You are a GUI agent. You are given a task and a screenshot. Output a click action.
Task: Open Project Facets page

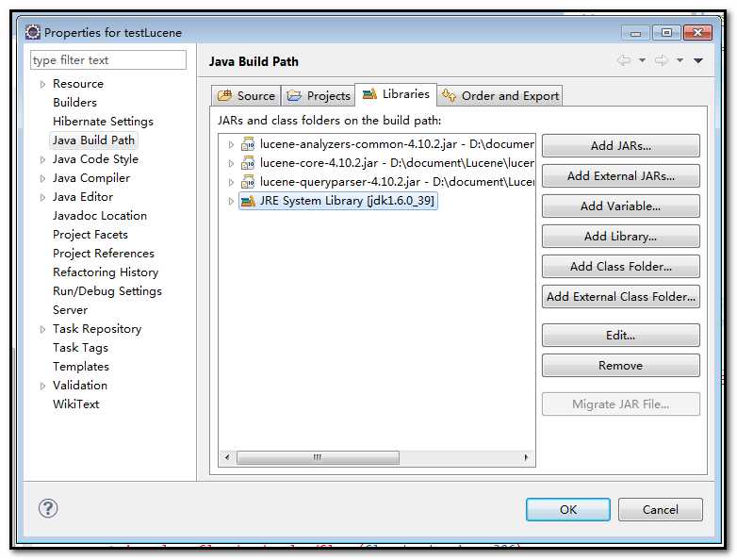point(90,235)
